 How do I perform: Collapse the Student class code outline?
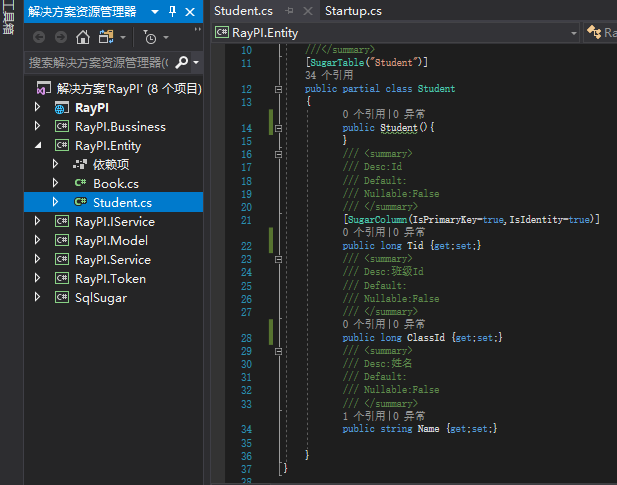(x=279, y=89)
